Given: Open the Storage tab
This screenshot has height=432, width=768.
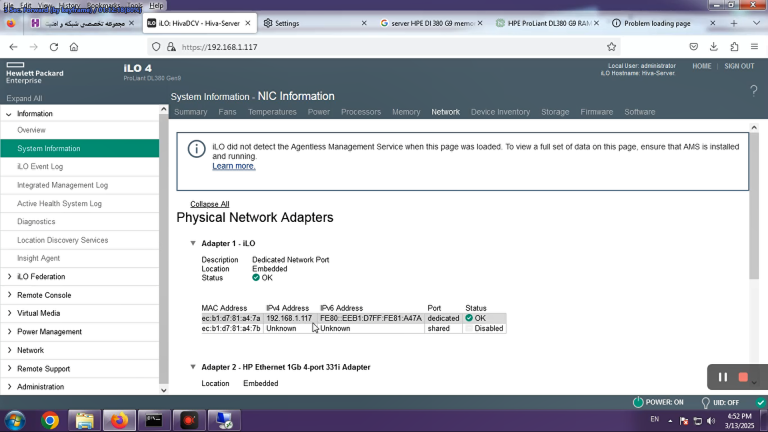Looking at the screenshot, I should pyautogui.click(x=555, y=112).
